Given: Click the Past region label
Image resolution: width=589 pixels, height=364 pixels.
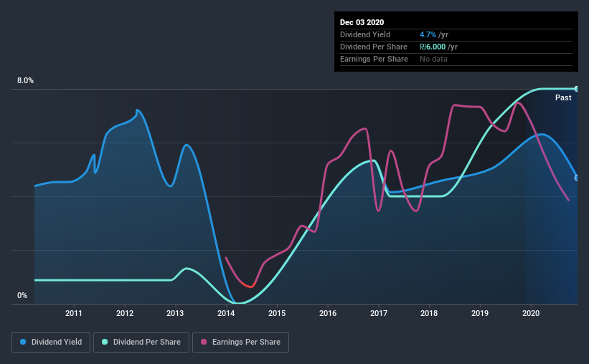Looking at the screenshot, I should pos(563,97).
